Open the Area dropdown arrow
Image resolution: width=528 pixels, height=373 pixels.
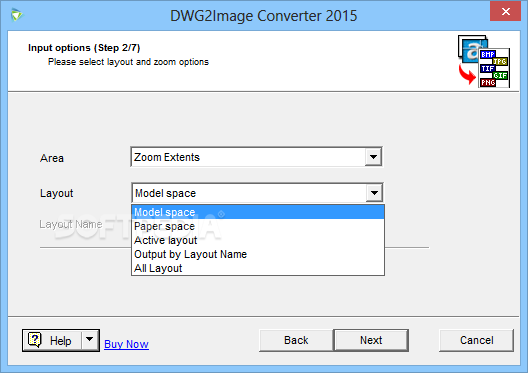pyautogui.click(x=373, y=157)
